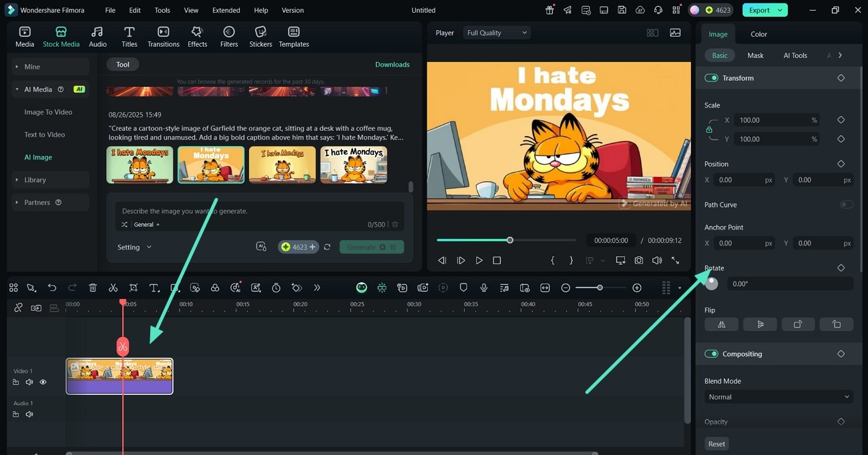
Task: Expand the Partners section
Action: pyautogui.click(x=51, y=202)
